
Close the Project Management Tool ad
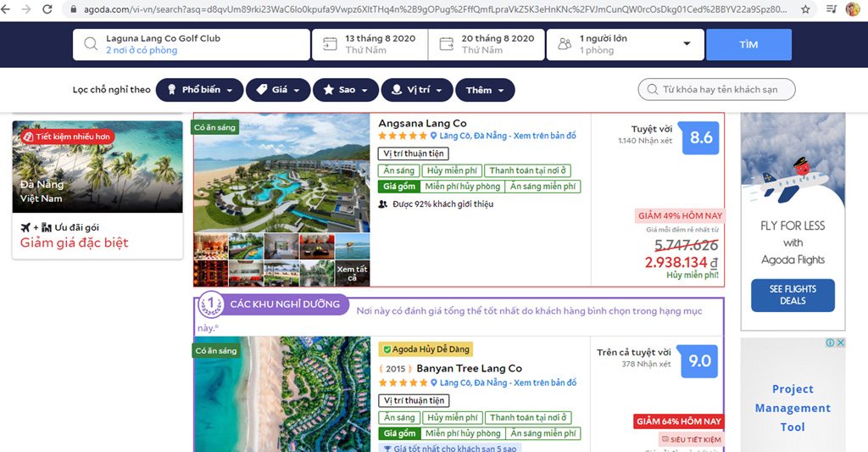click(841, 343)
